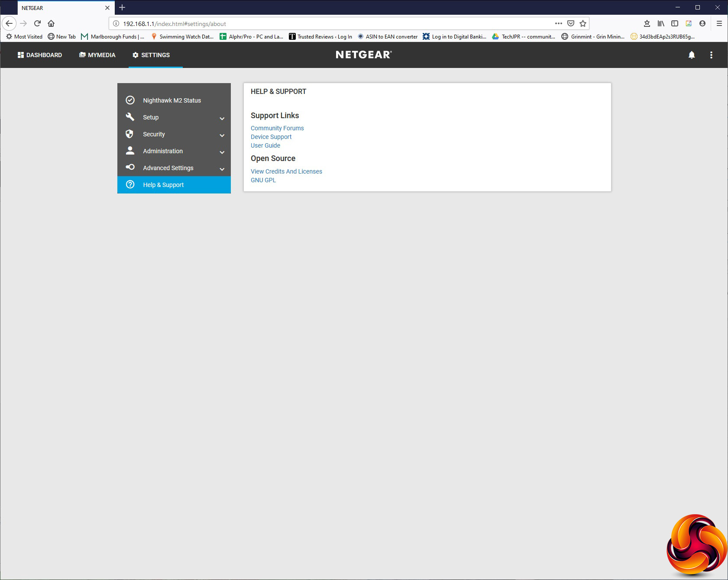Show site information icon in address bar
Screen dimensions: 728x580
(x=116, y=23)
